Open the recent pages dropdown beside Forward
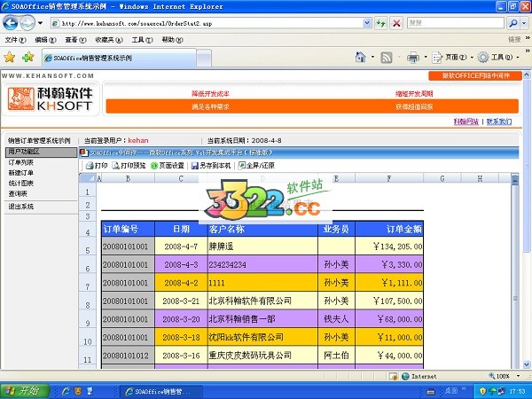The image size is (532, 399). tap(40, 23)
